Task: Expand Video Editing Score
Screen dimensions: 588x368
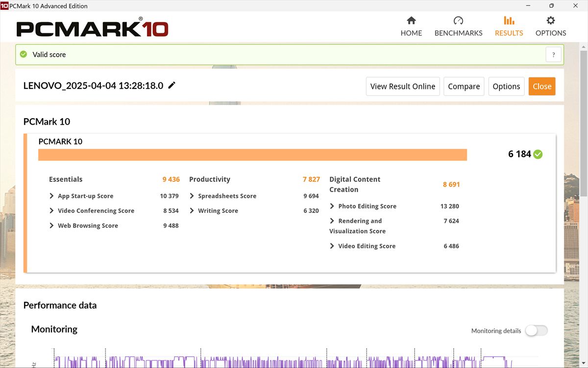Action: pos(332,246)
